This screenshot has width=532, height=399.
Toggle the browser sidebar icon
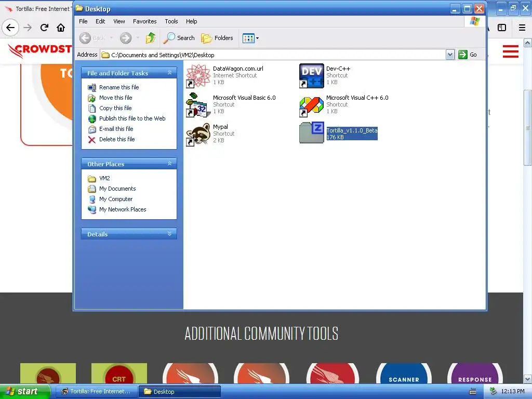coord(502,28)
